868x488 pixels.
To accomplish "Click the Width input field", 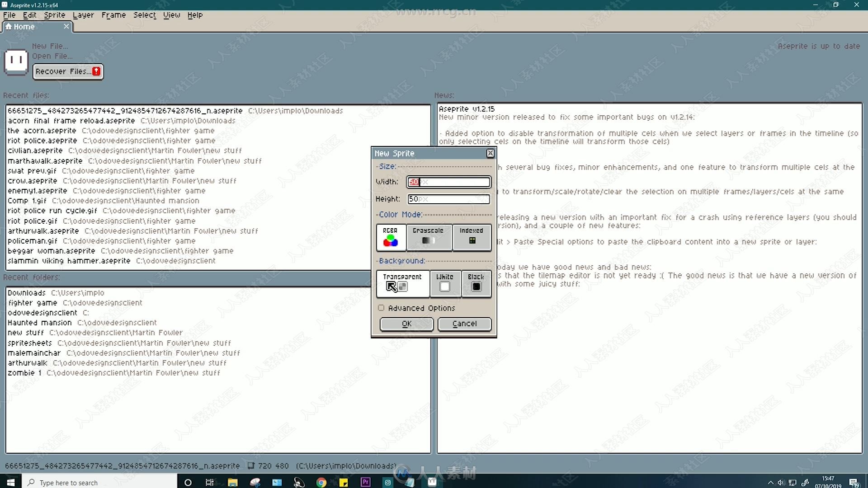I will tap(448, 182).
